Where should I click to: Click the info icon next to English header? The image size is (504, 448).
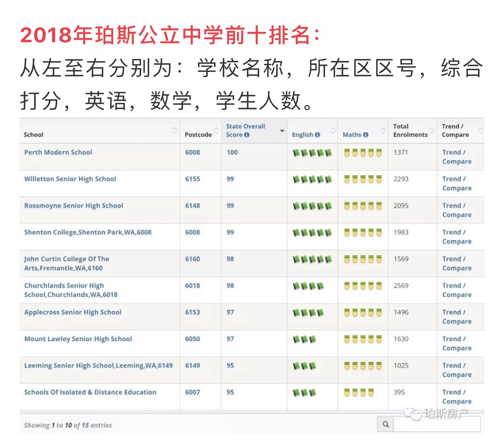pos(317,135)
